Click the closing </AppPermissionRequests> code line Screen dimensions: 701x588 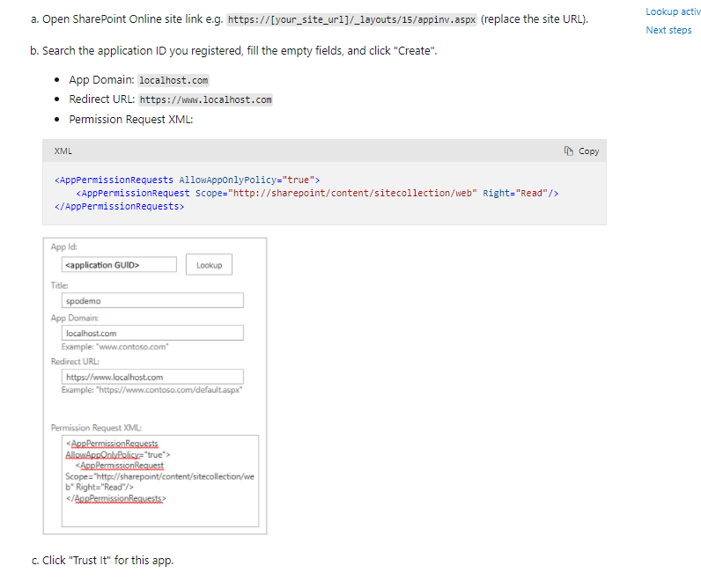(119, 207)
